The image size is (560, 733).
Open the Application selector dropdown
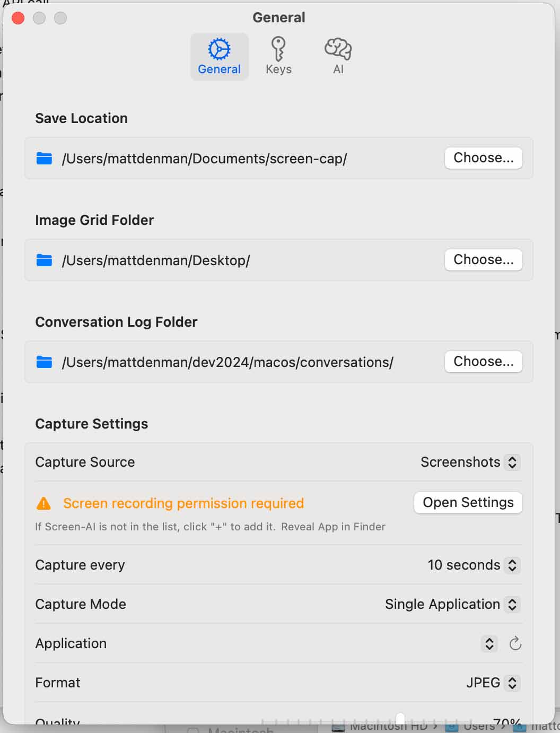489,644
